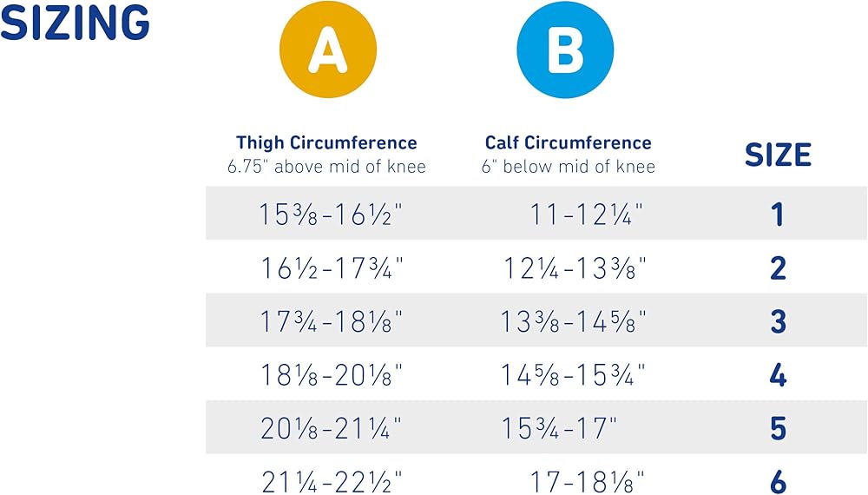
Task: Click thigh range 20⅛-21¼"
Action: coord(332,429)
